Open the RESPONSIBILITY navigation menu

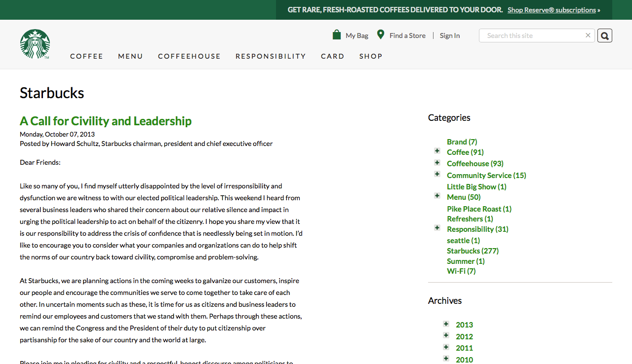[x=271, y=56]
